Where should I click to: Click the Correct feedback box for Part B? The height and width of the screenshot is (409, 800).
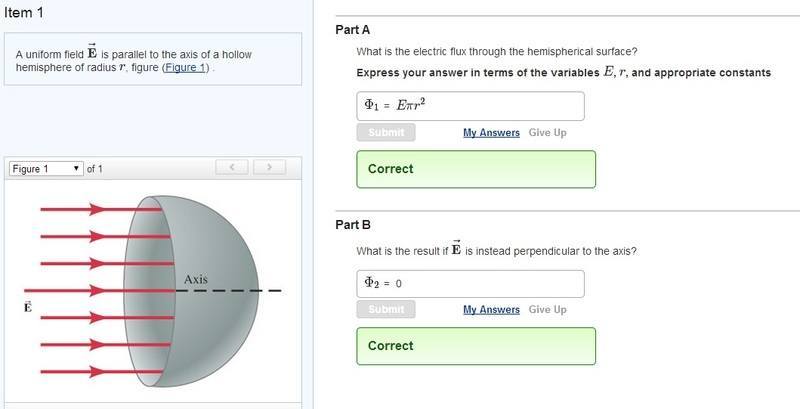pos(476,346)
